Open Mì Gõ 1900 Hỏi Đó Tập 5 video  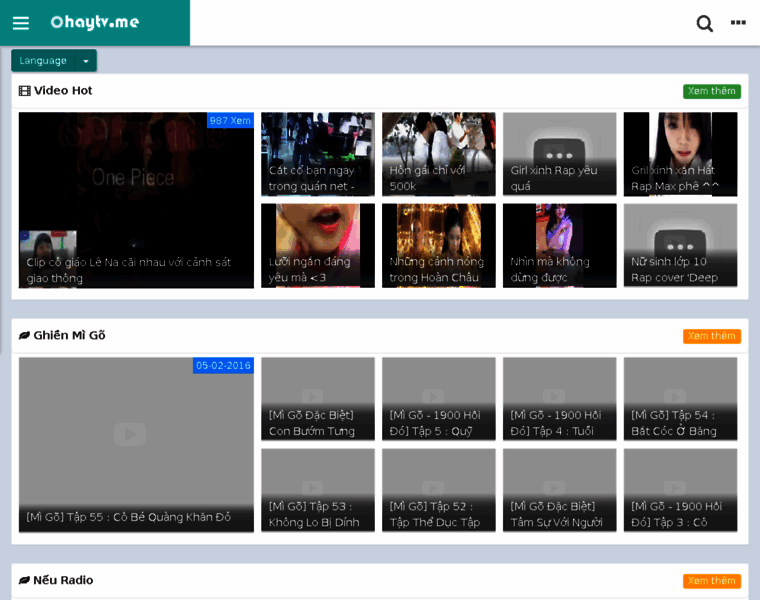point(439,399)
